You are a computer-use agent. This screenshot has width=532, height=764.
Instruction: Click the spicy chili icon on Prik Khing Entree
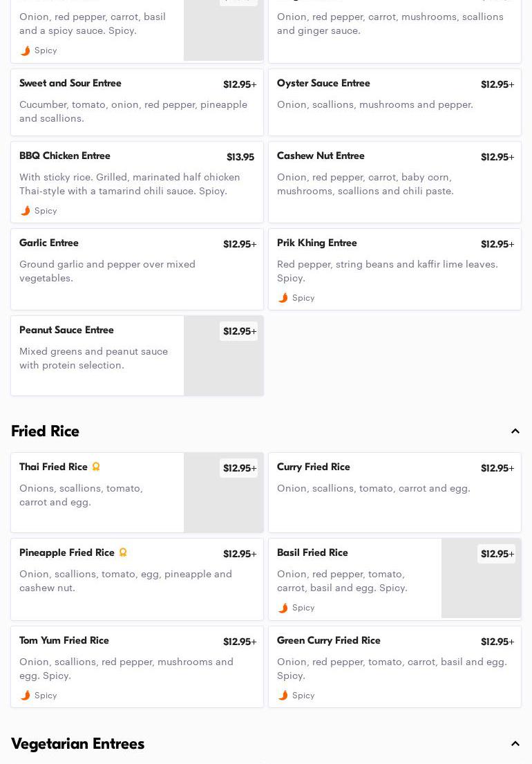click(283, 298)
